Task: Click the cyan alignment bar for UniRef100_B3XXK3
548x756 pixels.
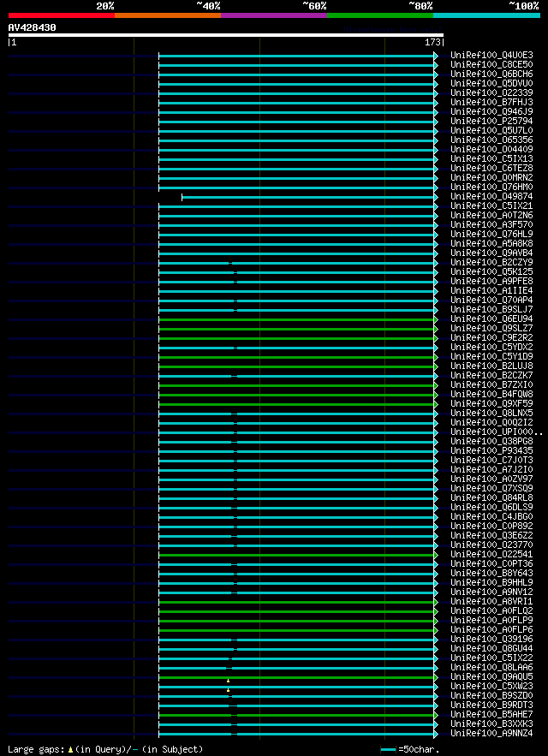Action: click(x=296, y=724)
